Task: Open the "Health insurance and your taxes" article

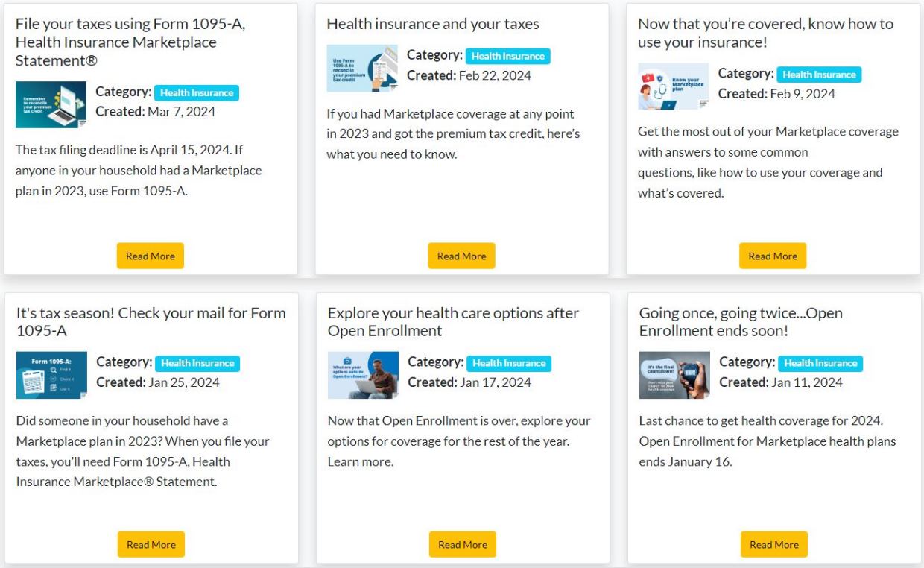Action: (x=432, y=24)
